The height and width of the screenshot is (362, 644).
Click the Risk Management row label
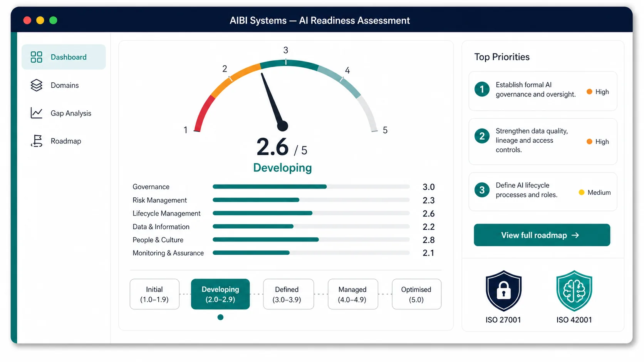pyautogui.click(x=159, y=200)
